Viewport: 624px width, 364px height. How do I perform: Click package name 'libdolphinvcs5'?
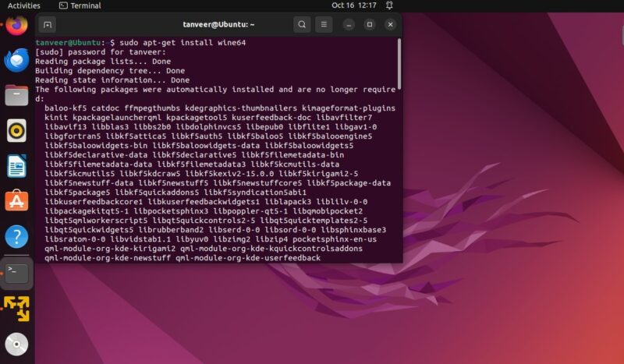tap(208, 127)
